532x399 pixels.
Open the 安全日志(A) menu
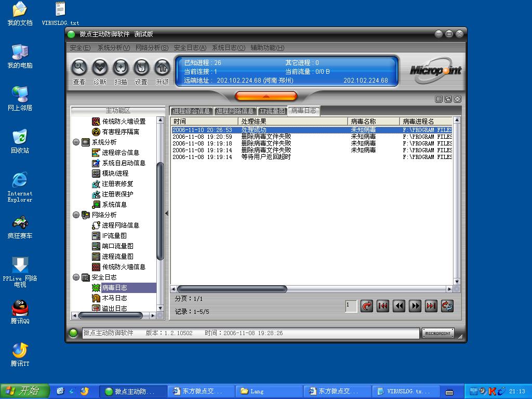tap(190, 48)
